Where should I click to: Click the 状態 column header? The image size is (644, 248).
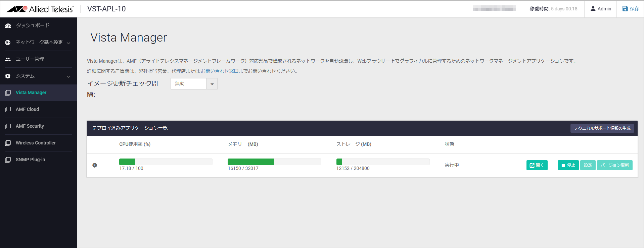(450, 144)
